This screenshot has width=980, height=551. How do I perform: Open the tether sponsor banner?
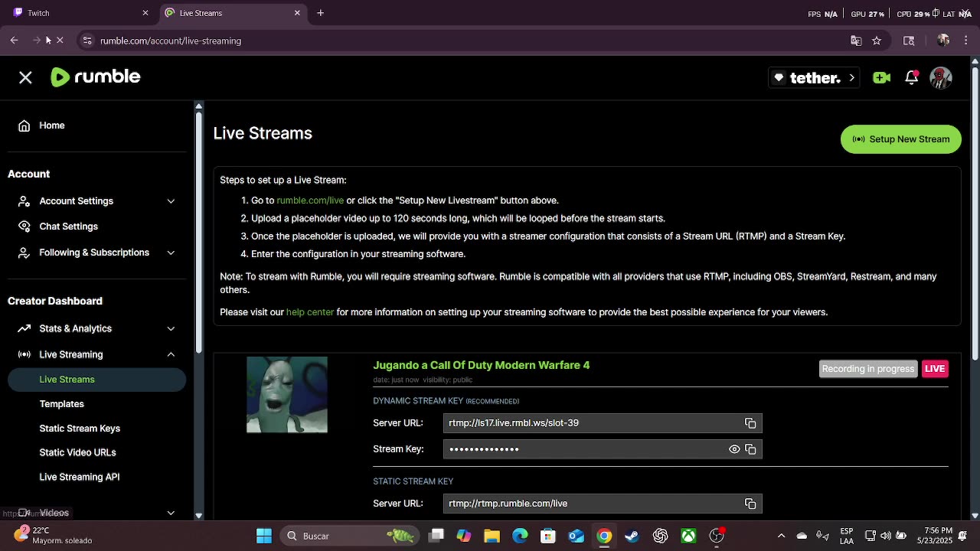(815, 77)
